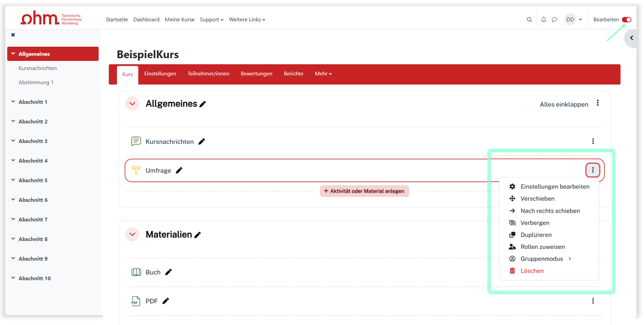Switch to the Teilnehmer/innen tab
644x325 pixels.
pyautogui.click(x=208, y=74)
